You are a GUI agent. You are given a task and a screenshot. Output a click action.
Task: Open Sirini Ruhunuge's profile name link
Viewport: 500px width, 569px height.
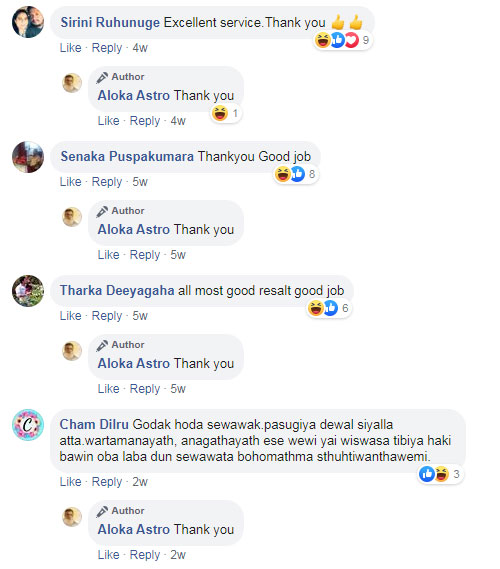(x=110, y=22)
